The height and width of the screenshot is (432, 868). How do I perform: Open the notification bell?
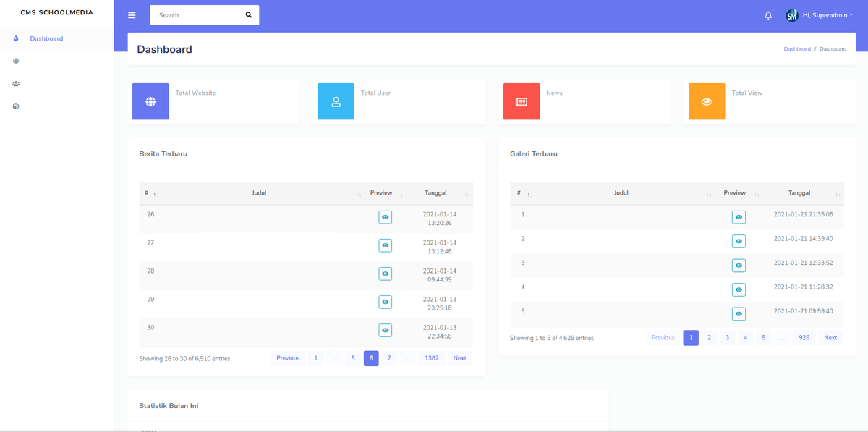pos(768,15)
